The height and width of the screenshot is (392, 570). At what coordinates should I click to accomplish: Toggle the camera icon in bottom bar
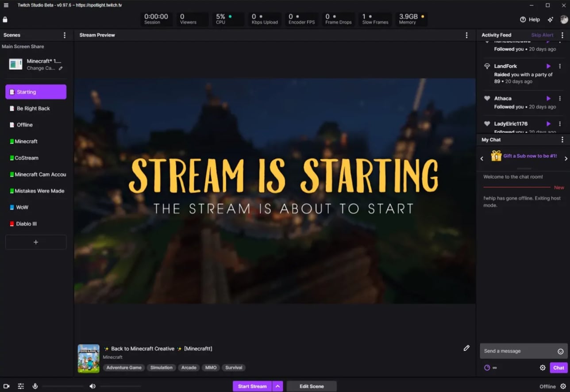[x=7, y=386]
